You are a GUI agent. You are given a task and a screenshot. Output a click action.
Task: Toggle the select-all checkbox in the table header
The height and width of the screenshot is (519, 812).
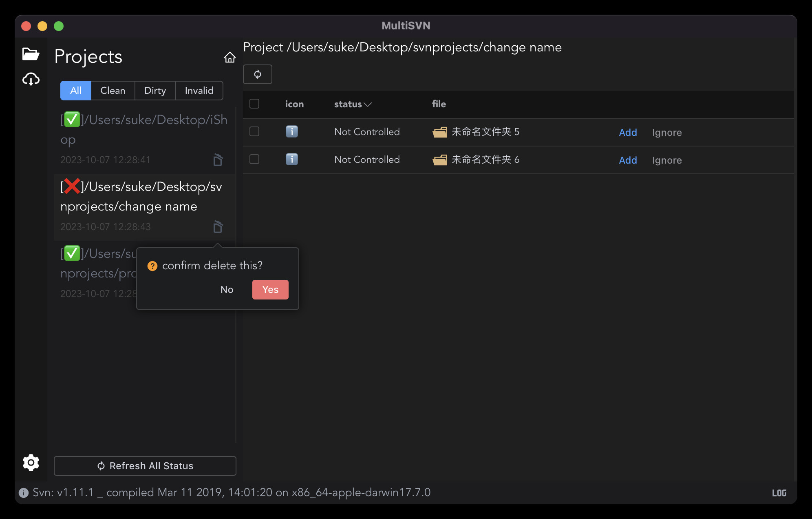pyautogui.click(x=254, y=104)
